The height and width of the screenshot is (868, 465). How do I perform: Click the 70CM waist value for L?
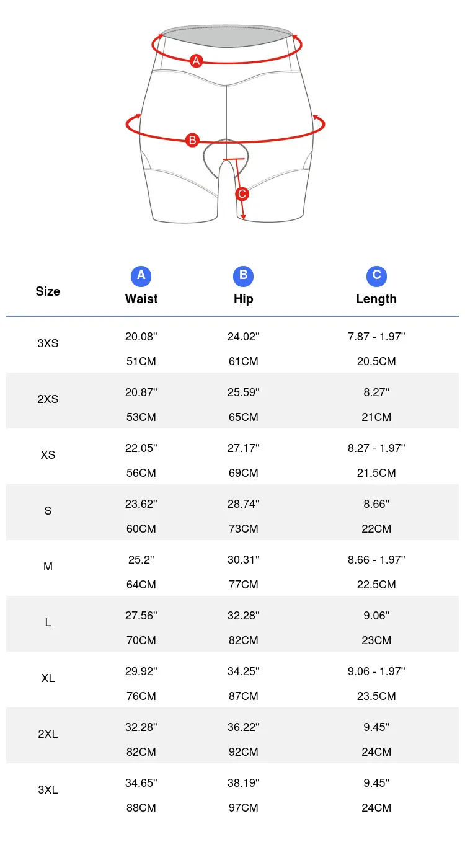coord(141,640)
